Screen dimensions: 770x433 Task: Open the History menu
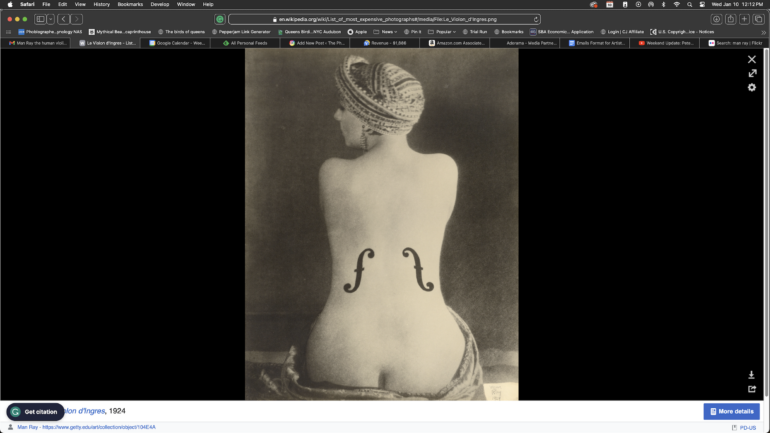click(101, 4)
